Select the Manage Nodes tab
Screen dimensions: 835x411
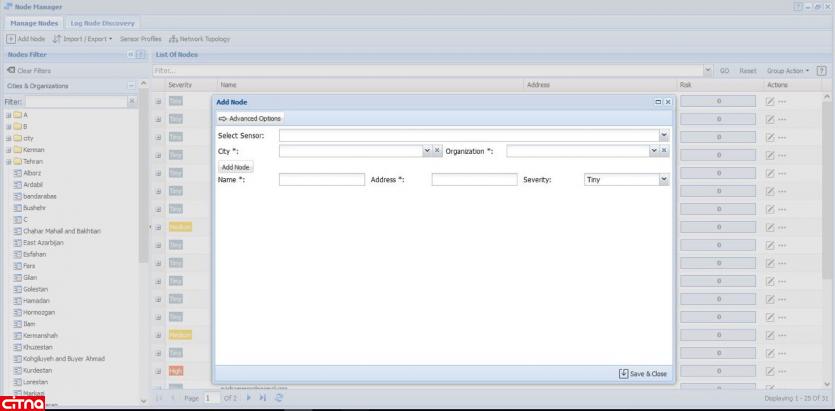click(x=36, y=23)
